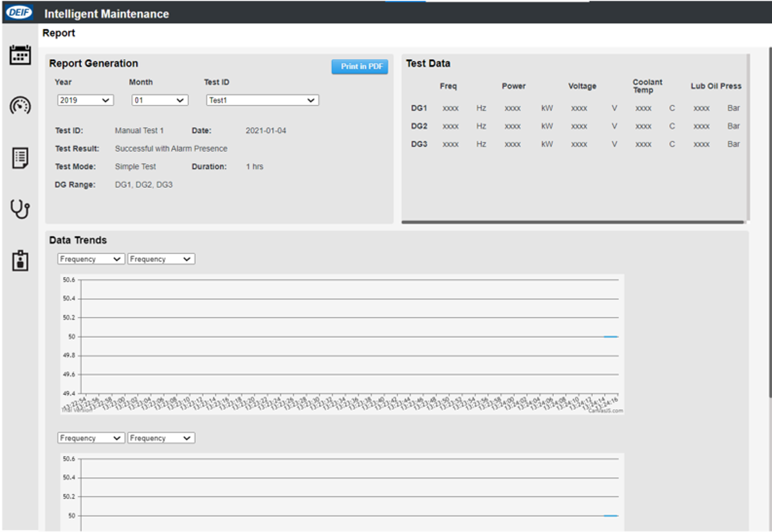
Task: Open second Frequency dropdown in top chart
Action: 161,259
